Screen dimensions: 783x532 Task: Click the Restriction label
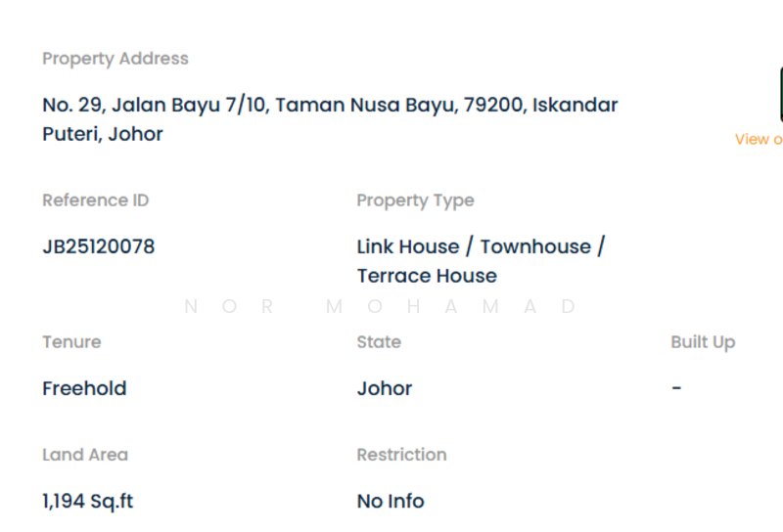click(401, 455)
